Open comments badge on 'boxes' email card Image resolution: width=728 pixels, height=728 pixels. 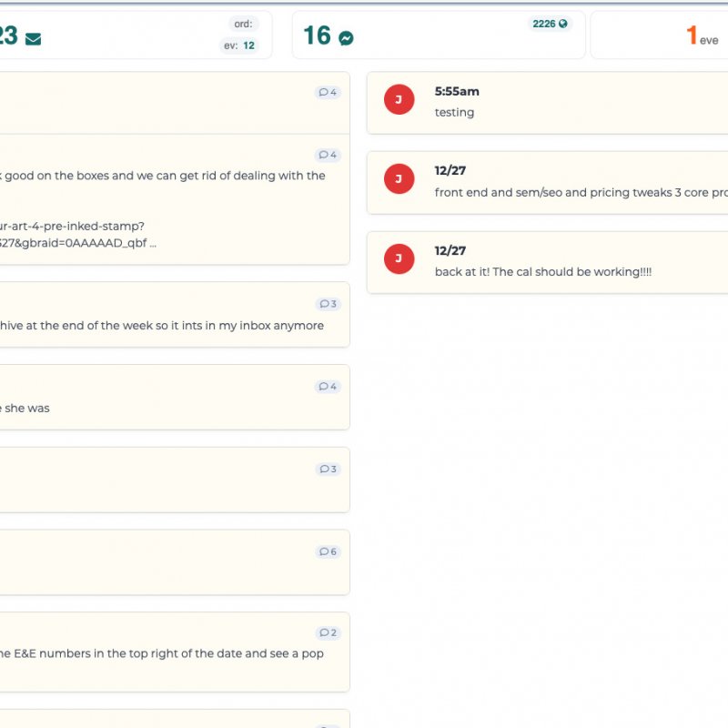(x=328, y=155)
